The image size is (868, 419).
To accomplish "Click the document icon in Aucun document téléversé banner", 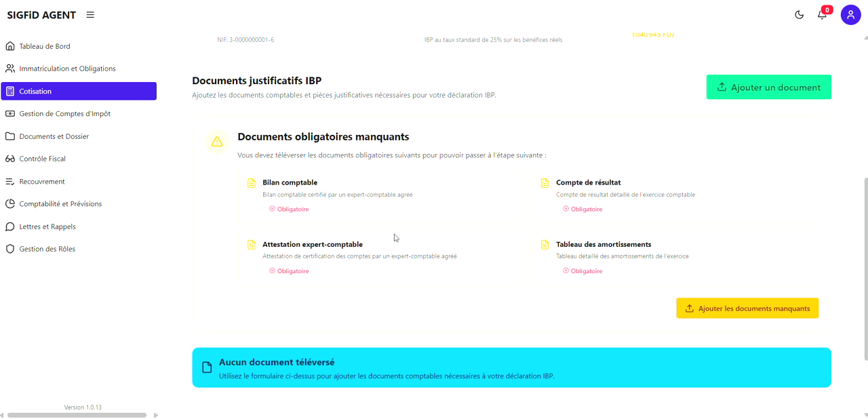I will click(x=208, y=367).
